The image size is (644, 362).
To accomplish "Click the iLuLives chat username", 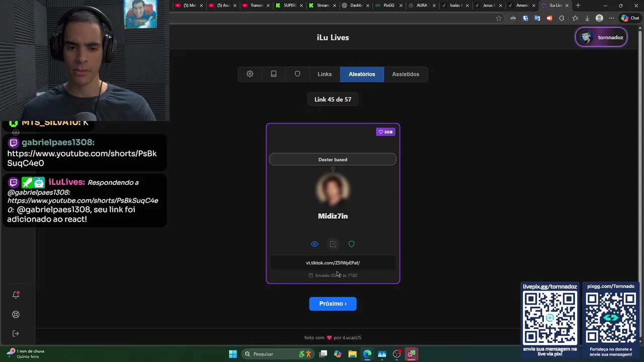I will point(66,182).
